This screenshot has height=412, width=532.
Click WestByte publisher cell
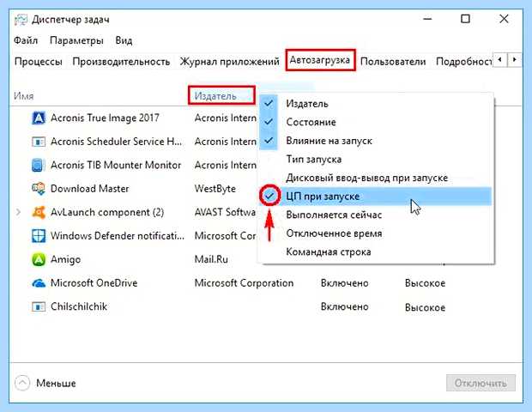click(x=215, y=189)
